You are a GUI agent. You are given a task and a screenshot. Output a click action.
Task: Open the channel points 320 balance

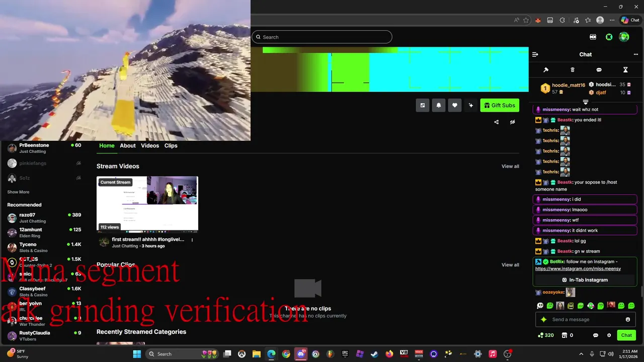coord(546,335)
